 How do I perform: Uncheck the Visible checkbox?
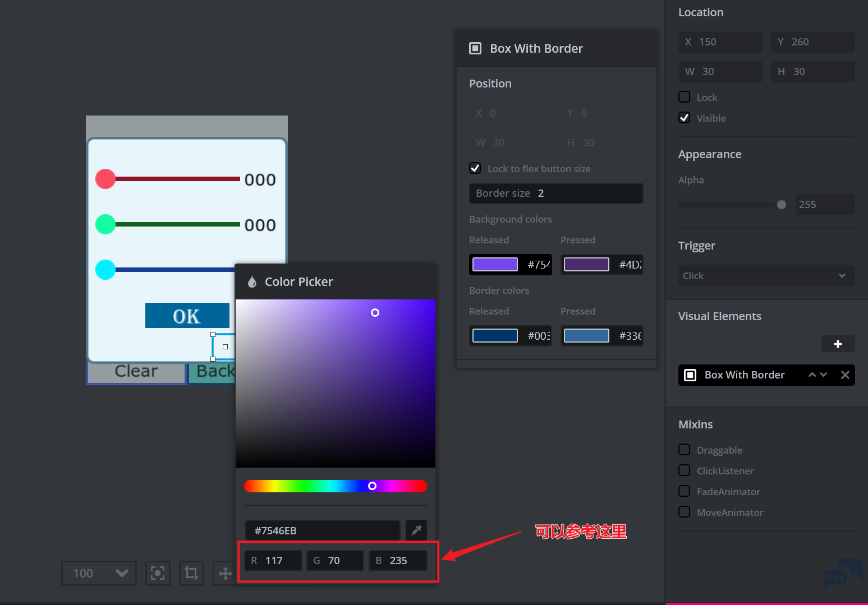(685, 118)
